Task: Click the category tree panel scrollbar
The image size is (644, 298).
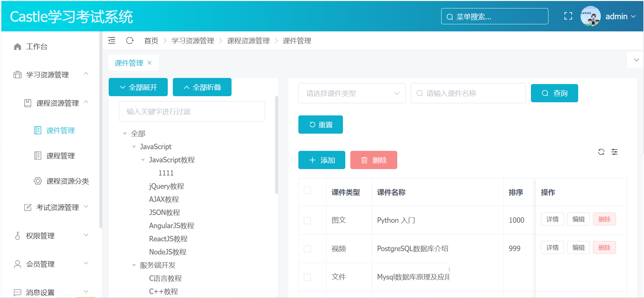Action: tap(276, 145)
